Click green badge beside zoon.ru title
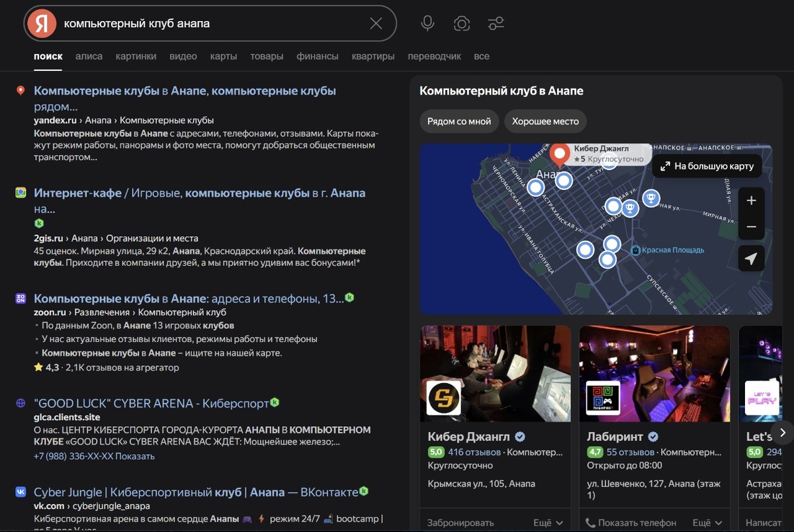Viewport: 794px width, 532px height. coord(349,298)
